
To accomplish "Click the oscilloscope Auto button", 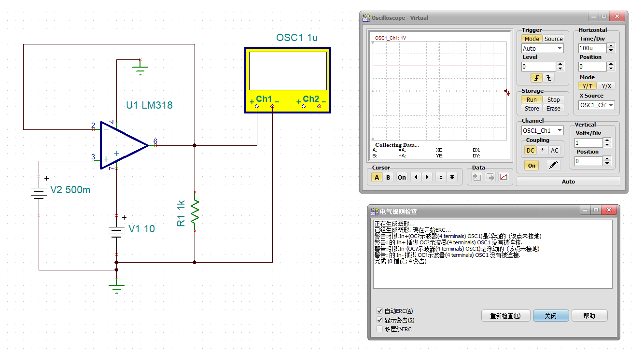I will pyautogui.click(x=568, y=182).
